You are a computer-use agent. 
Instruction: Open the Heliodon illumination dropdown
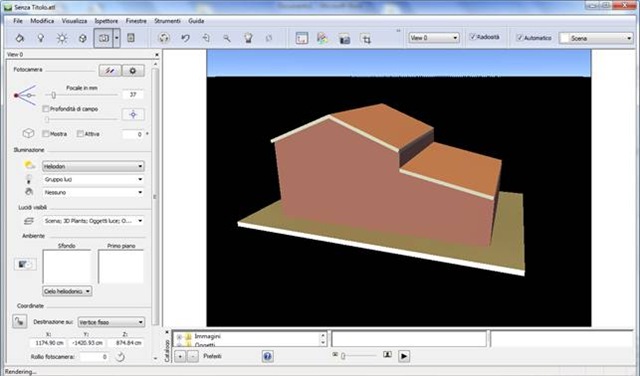coord(93,166)
